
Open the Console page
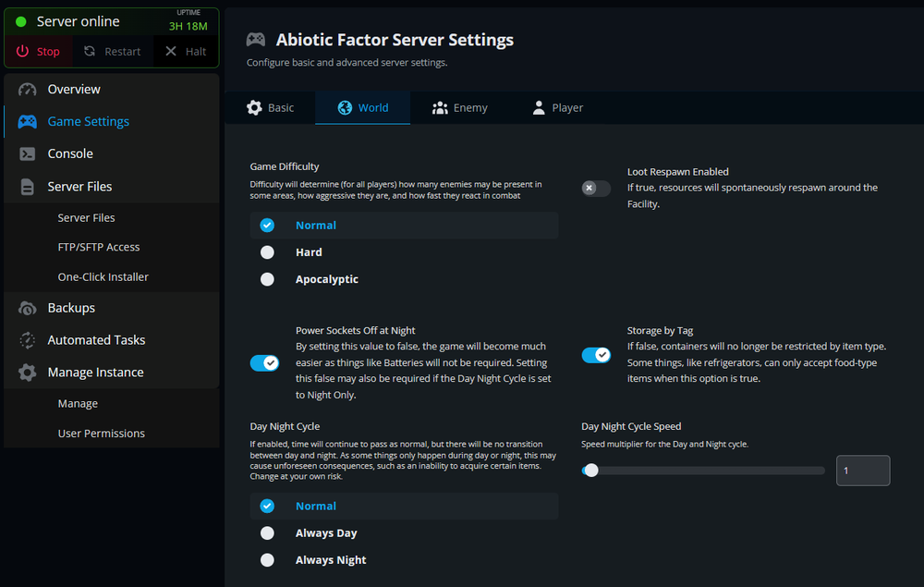click(112, 153)
